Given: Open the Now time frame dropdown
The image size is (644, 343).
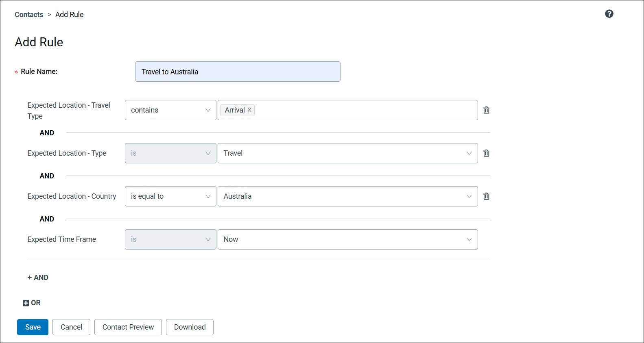Looking at the screenshot, I should point(348,239).
